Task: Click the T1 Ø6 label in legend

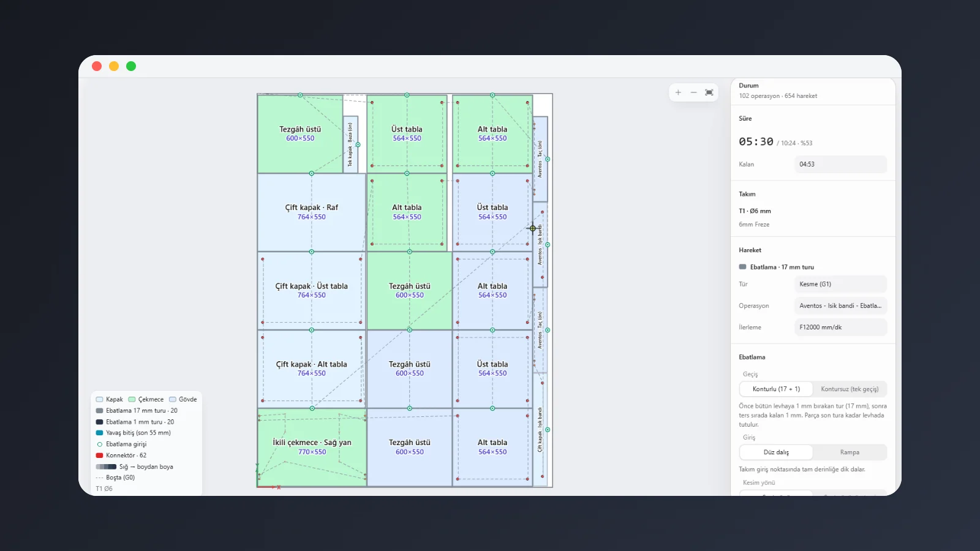Action: (x=104, y=489)
